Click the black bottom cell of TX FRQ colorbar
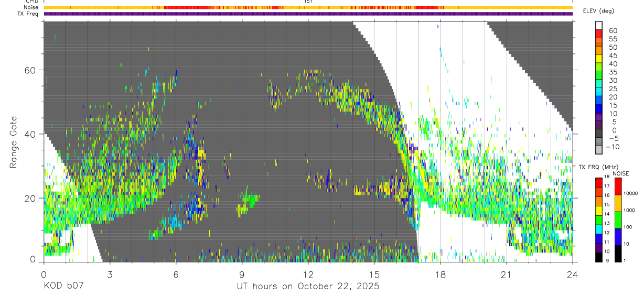Viewport: 644px width, 297px height. pos(599,257)
